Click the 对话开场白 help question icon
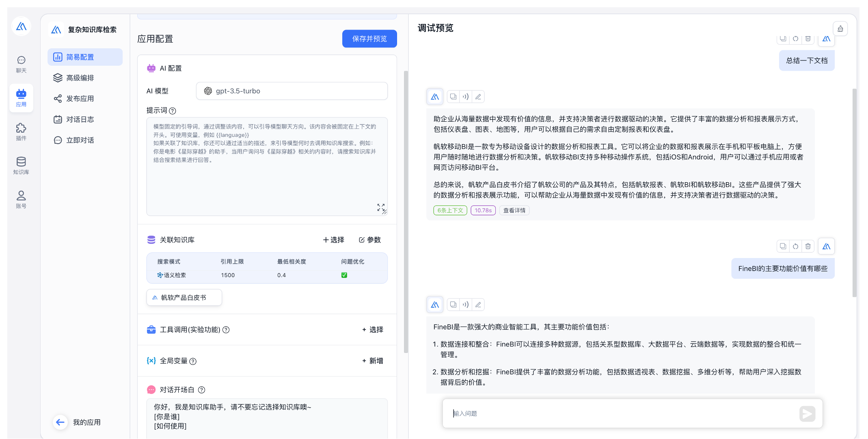 click(202, 390)
